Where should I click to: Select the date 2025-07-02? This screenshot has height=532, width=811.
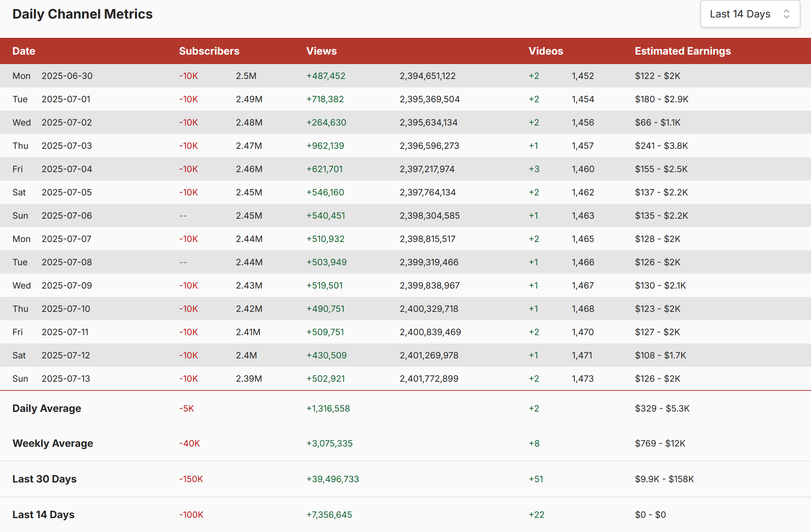pyautogui.click(x=67, y=122)
